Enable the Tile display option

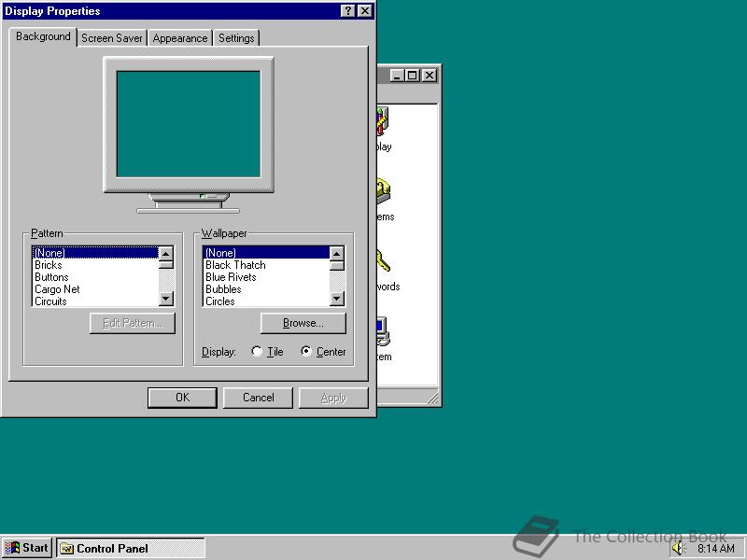point(257,352)
